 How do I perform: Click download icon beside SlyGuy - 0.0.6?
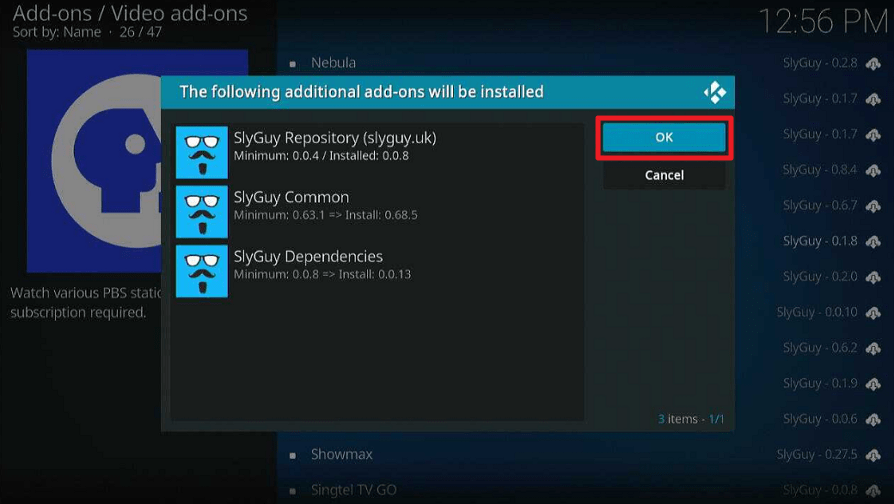[x=873, y=420]
